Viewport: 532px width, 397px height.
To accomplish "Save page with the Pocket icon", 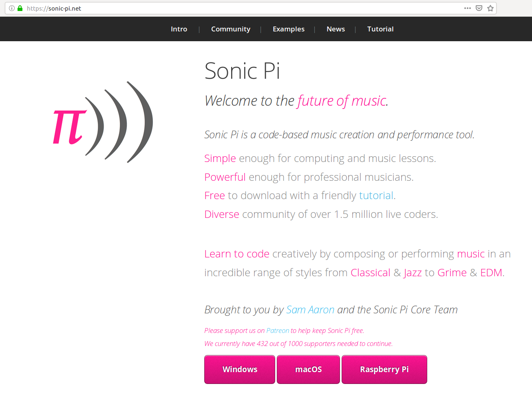I will [479, 8].
